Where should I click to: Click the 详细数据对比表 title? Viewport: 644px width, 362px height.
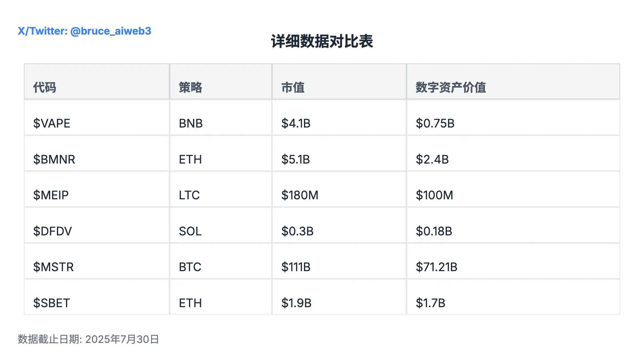(322, 41)
